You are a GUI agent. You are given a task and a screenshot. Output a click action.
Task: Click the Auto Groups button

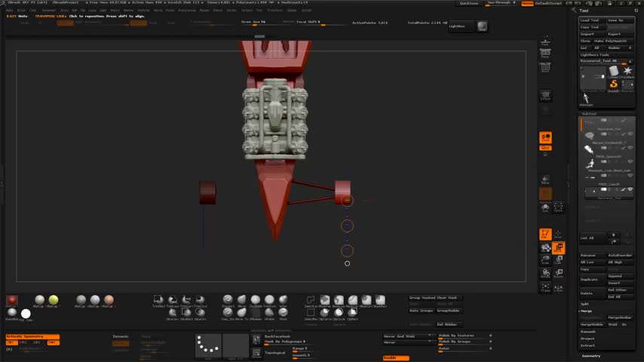coord(422,311)
